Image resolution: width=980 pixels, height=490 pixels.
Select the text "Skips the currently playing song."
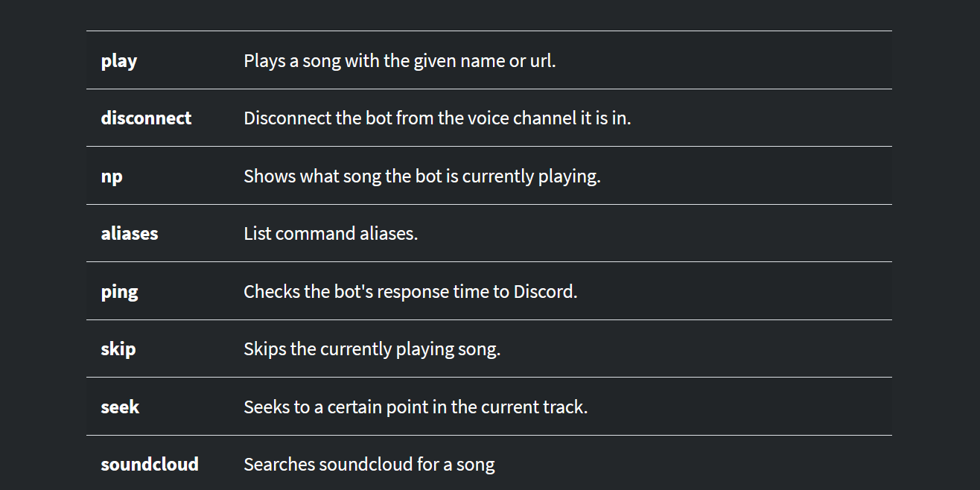[372, 349]
